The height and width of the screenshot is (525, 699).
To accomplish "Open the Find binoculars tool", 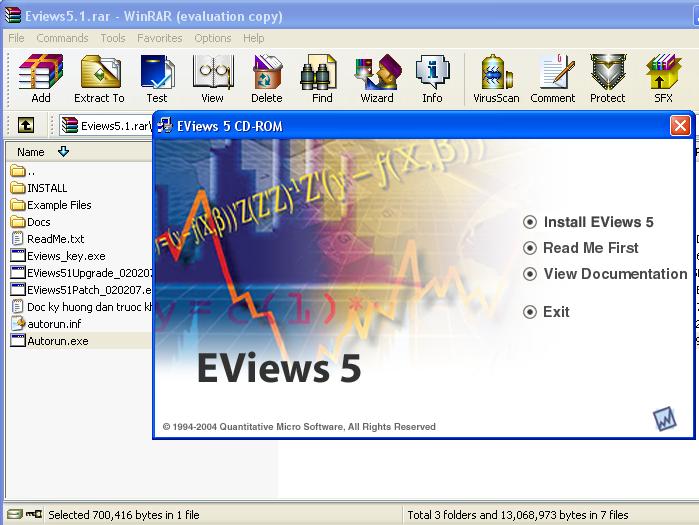I will pos(322,79).
